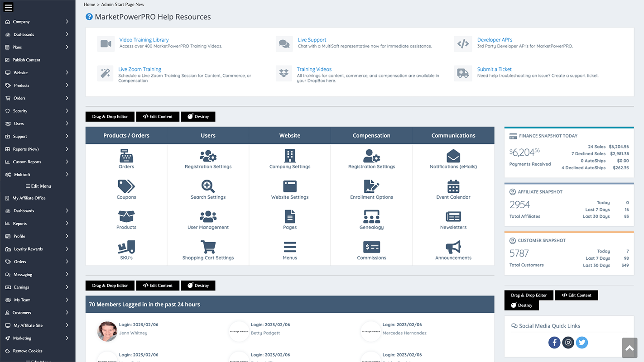Expand the Support sidebar menu
Screen dimensions: 644x362
tap(38, 136)
